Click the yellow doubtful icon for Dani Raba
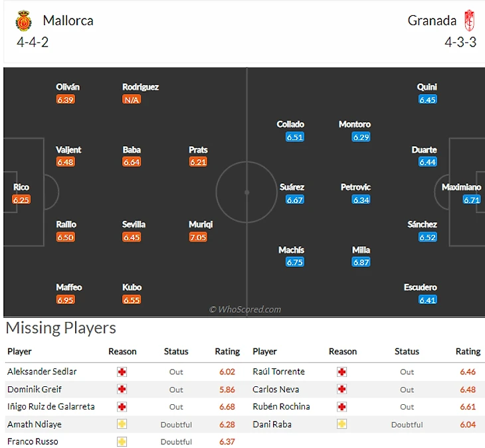The height and width of the screenshot is (448, 485). pyautogui.click(x=341, y=424)
